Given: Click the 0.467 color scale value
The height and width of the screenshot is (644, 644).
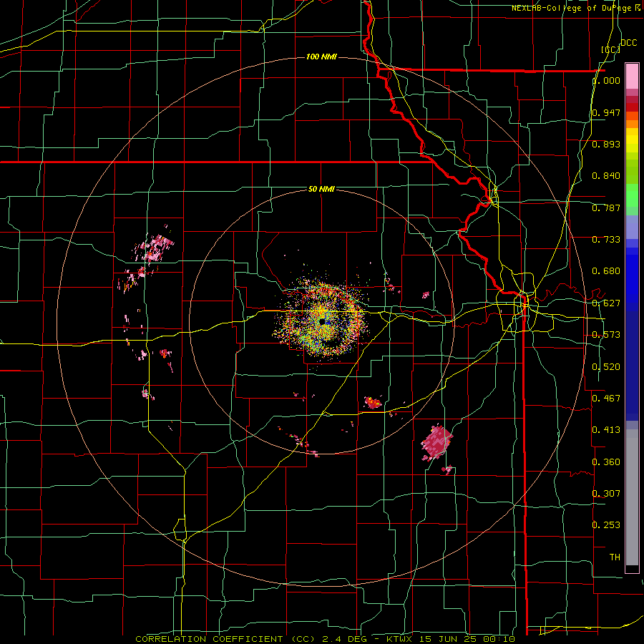Looking at the screenshot, I should click(x=606, y=398).
